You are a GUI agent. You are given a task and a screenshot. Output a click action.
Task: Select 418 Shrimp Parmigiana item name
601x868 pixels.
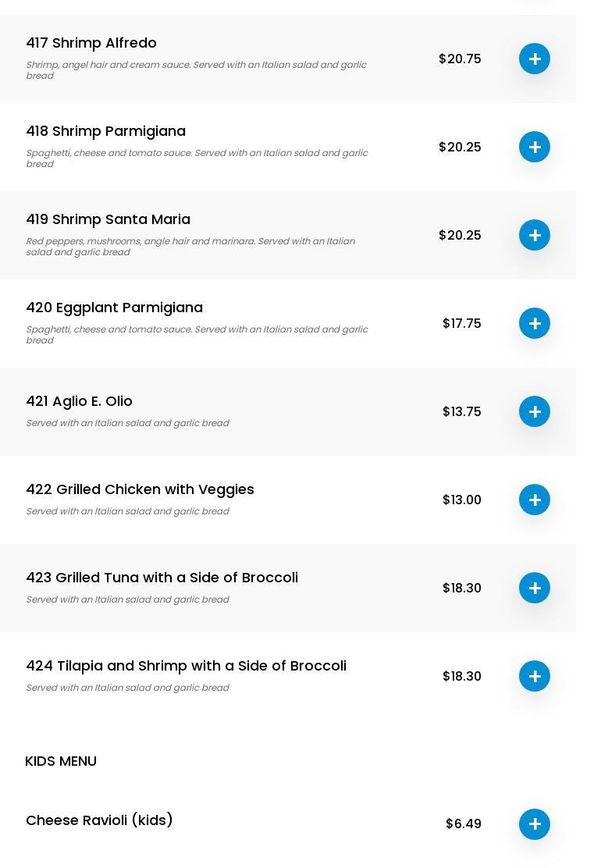coord(105,131)
